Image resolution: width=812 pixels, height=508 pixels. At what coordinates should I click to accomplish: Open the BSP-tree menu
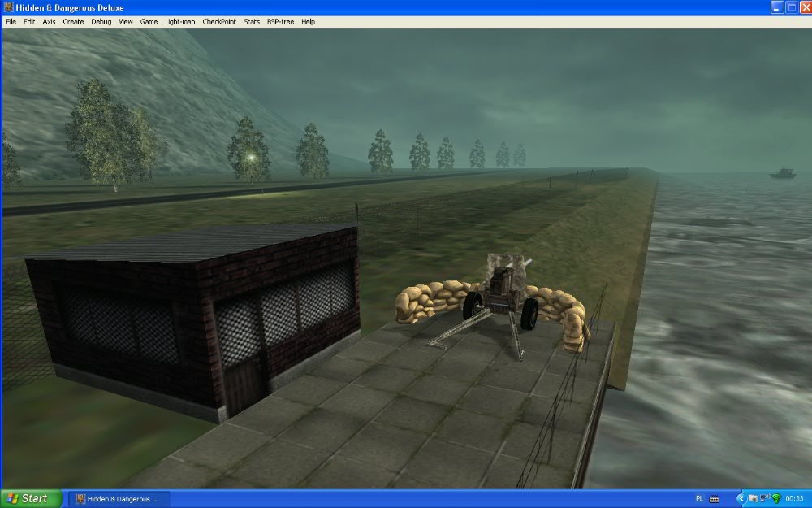pyautogui.click(x=280, y=22)
